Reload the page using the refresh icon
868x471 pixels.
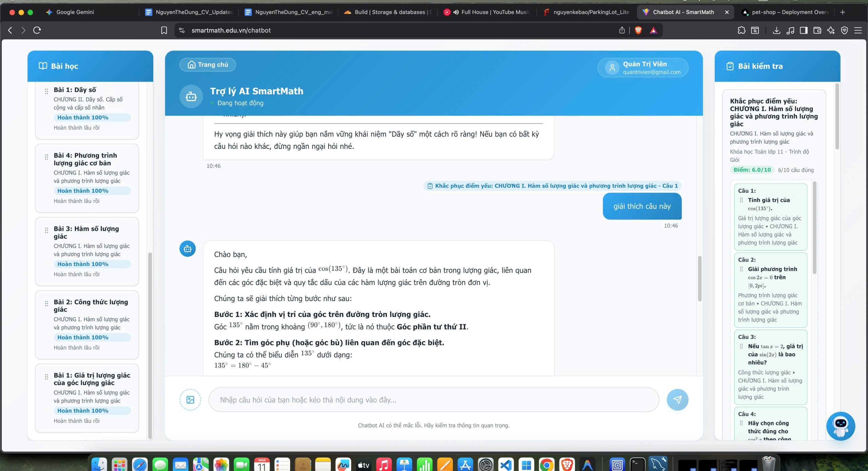pyautogui.click(x=37, y=30)
